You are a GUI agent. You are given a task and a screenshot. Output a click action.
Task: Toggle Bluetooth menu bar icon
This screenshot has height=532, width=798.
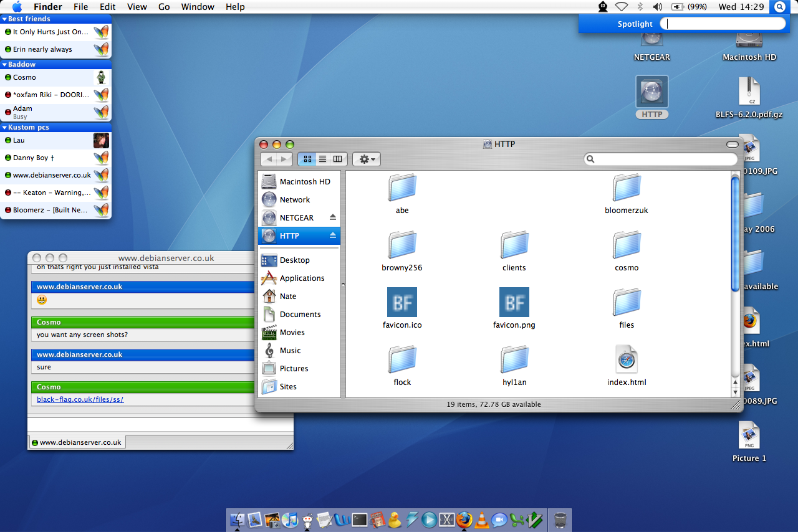pyautogui.click(x=640, y=7)
